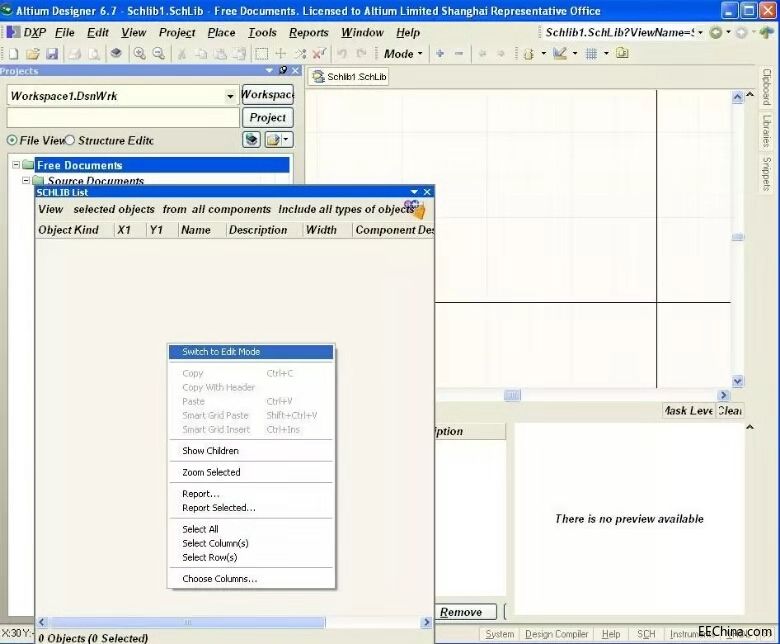Viewport: 780px width, 644px height.
Task: Click the scissors cut icon
Action: 182,54
